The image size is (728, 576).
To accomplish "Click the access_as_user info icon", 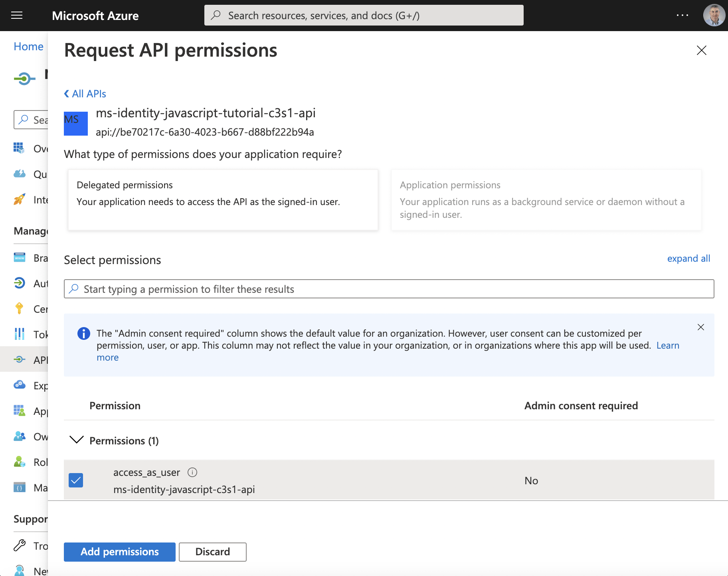I will (x=192, y=472).
